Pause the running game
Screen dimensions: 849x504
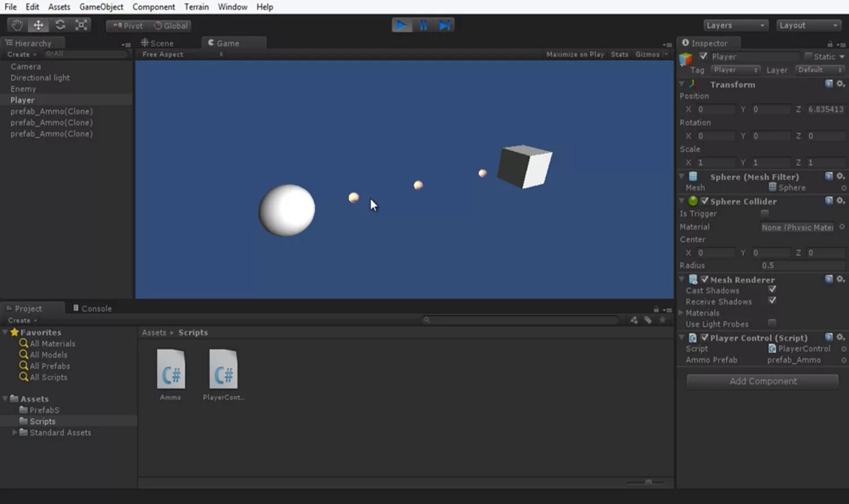pyautogui.click(x=423, y=25)
